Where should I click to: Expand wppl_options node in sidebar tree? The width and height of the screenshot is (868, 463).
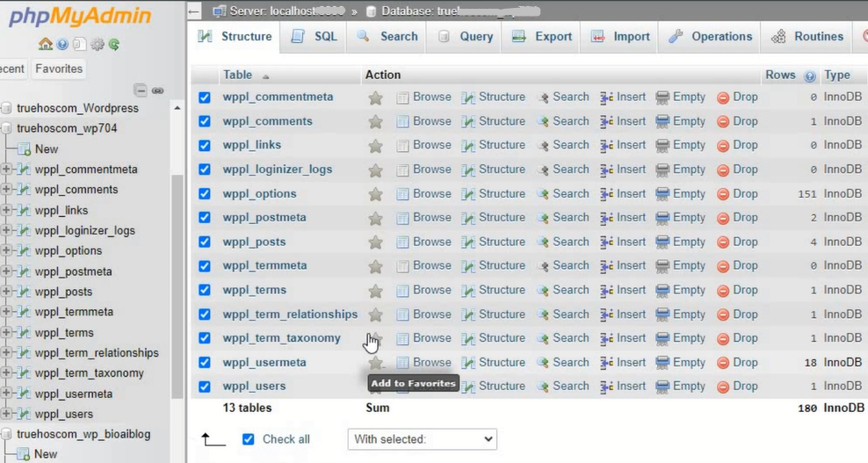pos(6,250)
